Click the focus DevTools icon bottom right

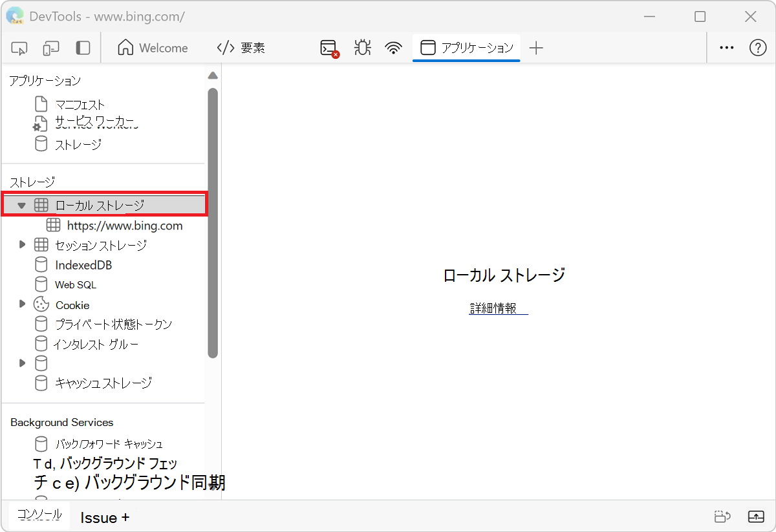point(756,516)
